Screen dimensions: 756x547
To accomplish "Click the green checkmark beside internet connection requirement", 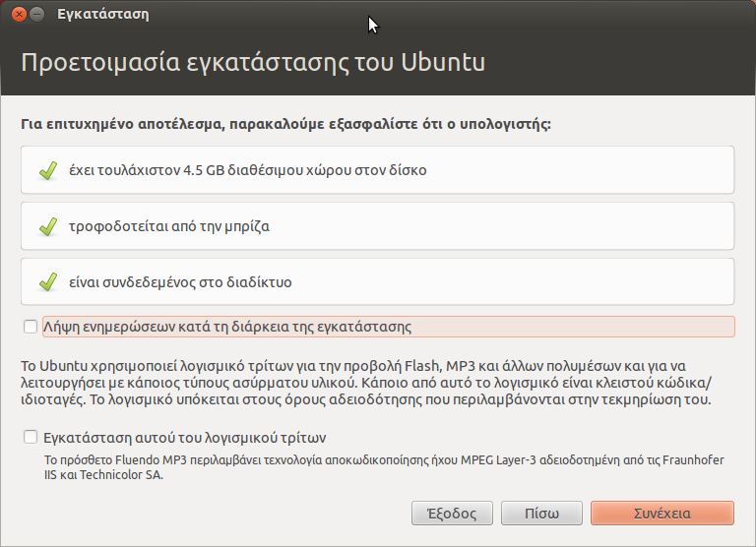I will point(47,283).
